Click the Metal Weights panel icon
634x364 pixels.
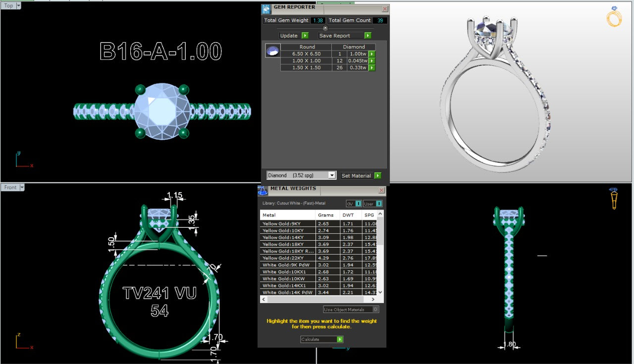point(263,190)
